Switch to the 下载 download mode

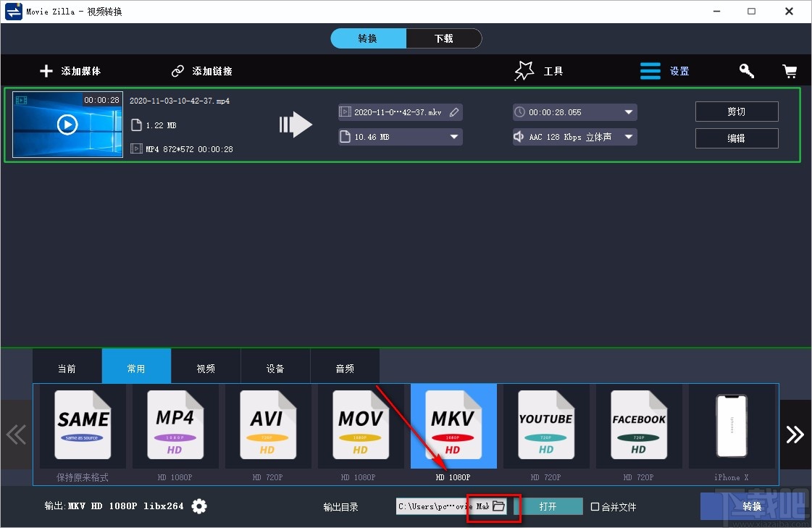(x=444, y=38)
